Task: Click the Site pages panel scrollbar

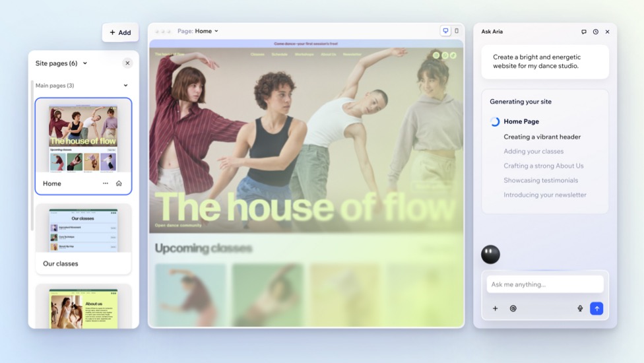Action: point(32,155)
